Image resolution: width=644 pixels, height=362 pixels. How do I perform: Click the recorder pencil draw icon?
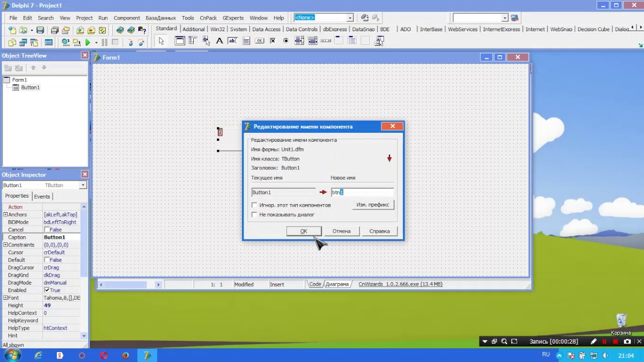coord(594,341)
